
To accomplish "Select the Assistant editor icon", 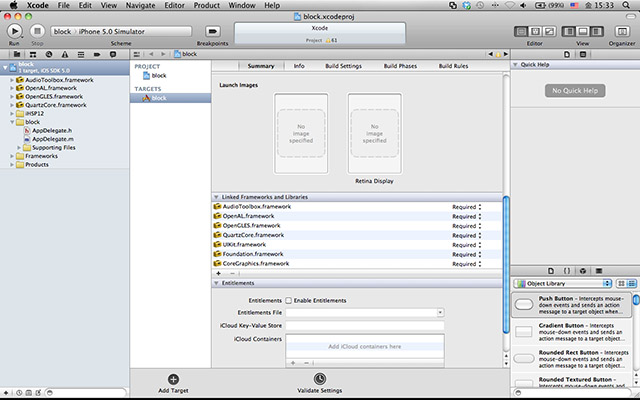I will click(x=535, y=31).
